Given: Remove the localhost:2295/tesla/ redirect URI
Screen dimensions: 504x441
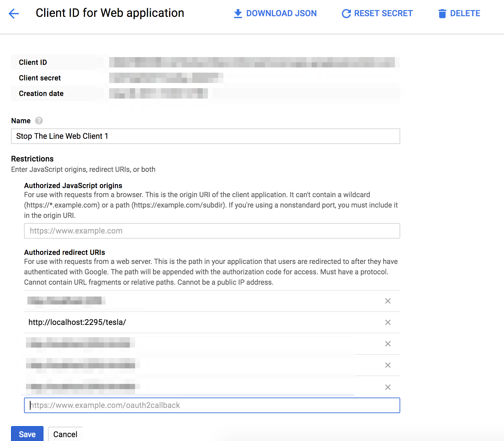Looking at the screenshot, I should click(388, 322).
